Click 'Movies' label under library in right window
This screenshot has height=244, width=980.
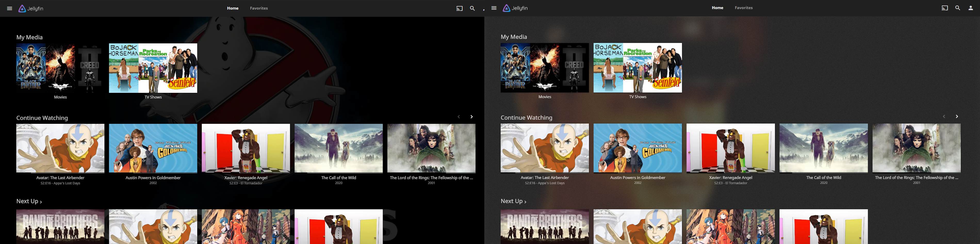click(545, 97)
